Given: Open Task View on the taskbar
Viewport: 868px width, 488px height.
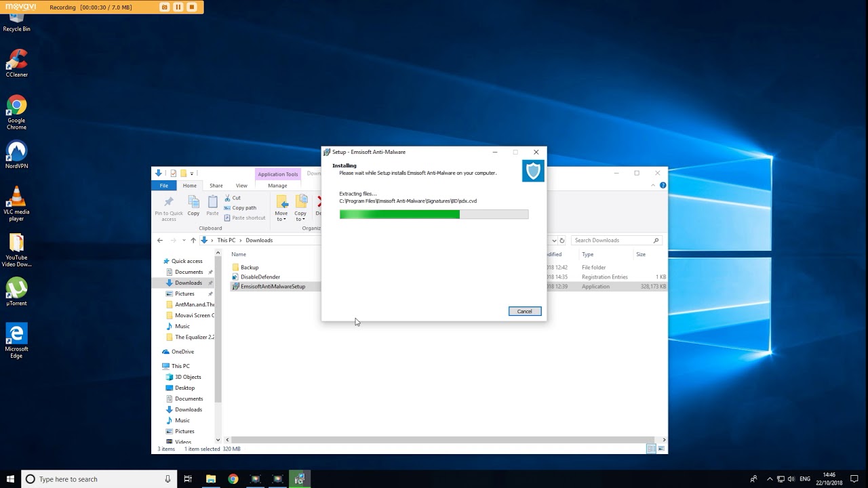Looking at the screenshot, I should click(x=188, y=479).
